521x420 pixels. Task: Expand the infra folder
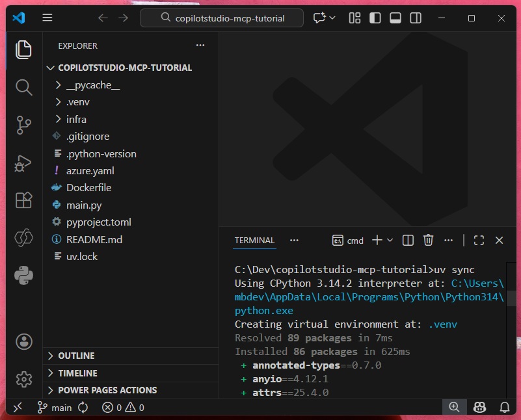(76, 120)
